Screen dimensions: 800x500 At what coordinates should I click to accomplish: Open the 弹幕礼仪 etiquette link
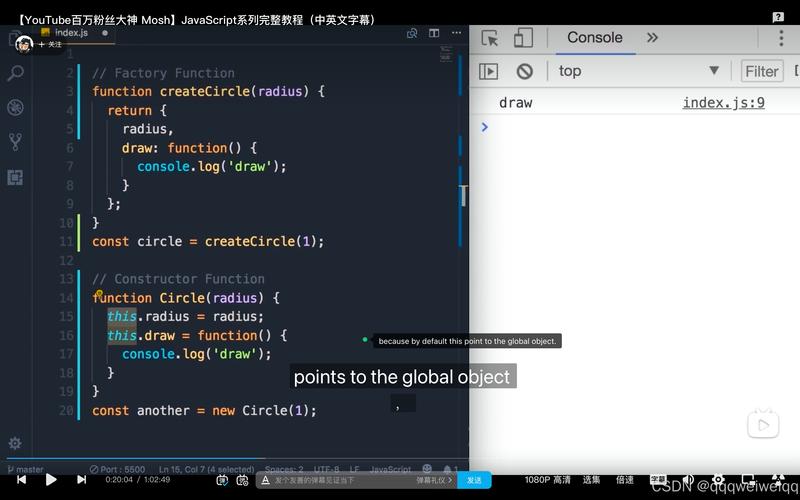tap(434, 480)
